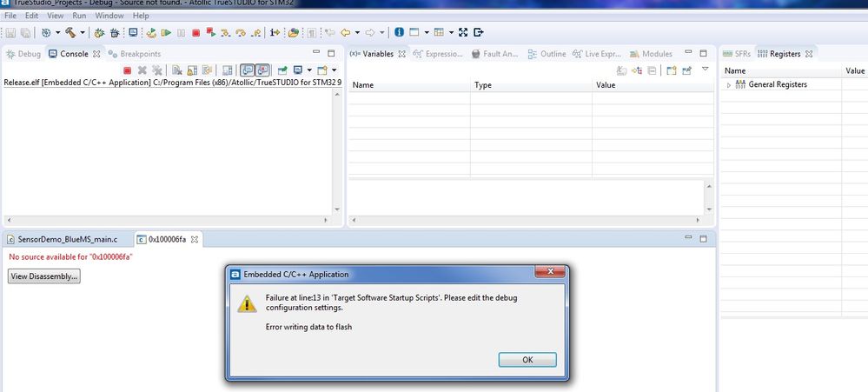The width and height of the screenshot is (868, 392).
Task: Open the Run menu
Action: [x=79, y=16]
